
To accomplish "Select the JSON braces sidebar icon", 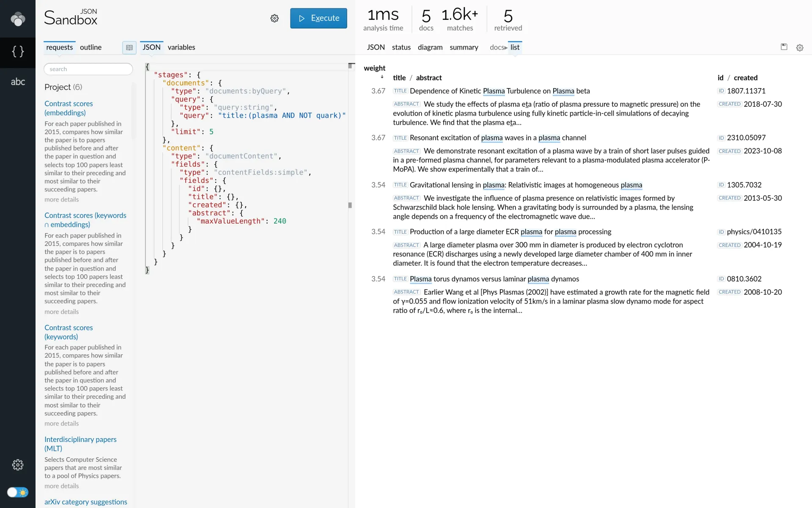I will (18, 52).
